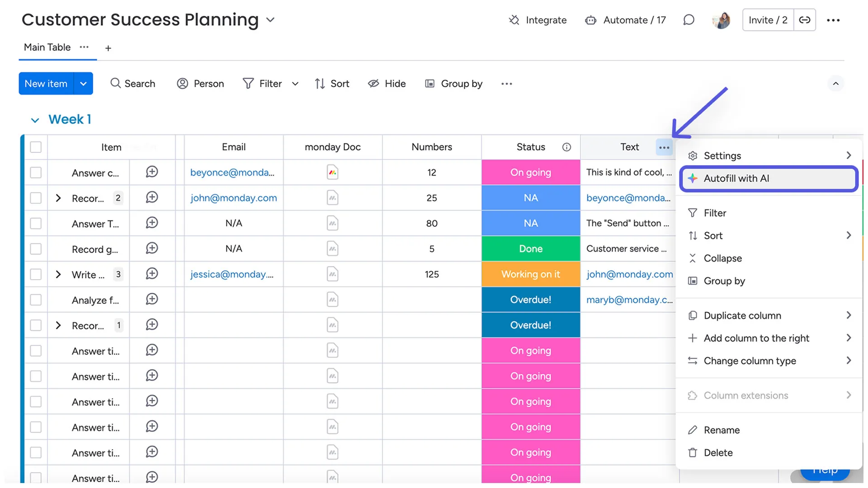Open the board discussion speech bubble
The width and height of the screenshot is (868, 488).
(x=689, y=20)
